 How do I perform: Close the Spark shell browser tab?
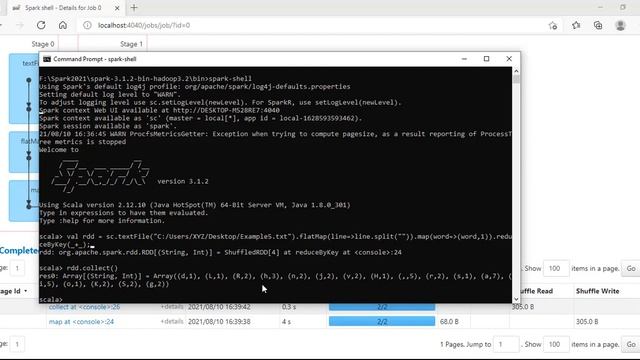[x=117, y=8]
